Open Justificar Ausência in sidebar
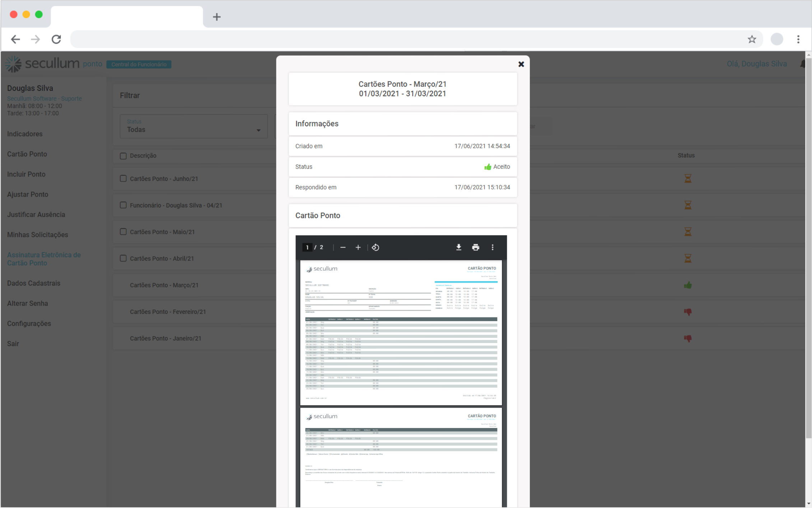Screen dimensions: 812x508 [x=36, y=215]
